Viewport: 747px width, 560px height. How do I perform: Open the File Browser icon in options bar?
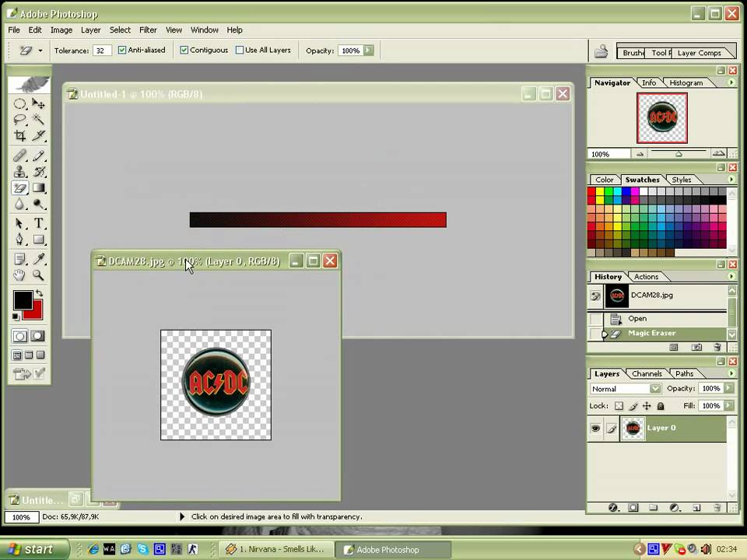tap(601, 51)
